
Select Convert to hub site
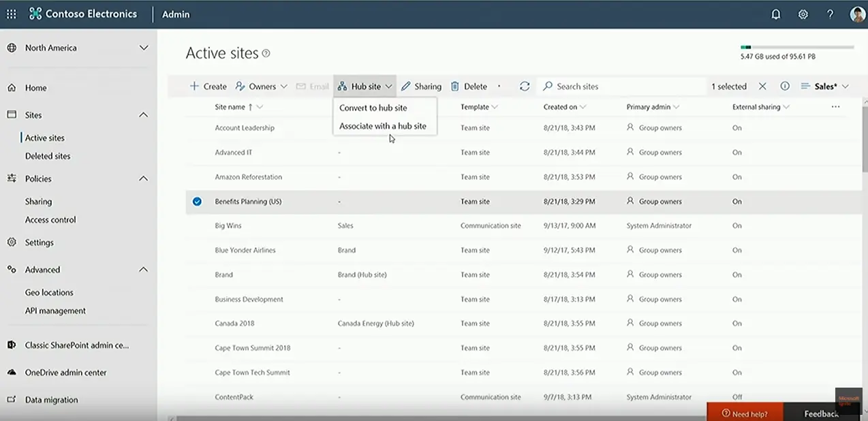tap(373, 108)
